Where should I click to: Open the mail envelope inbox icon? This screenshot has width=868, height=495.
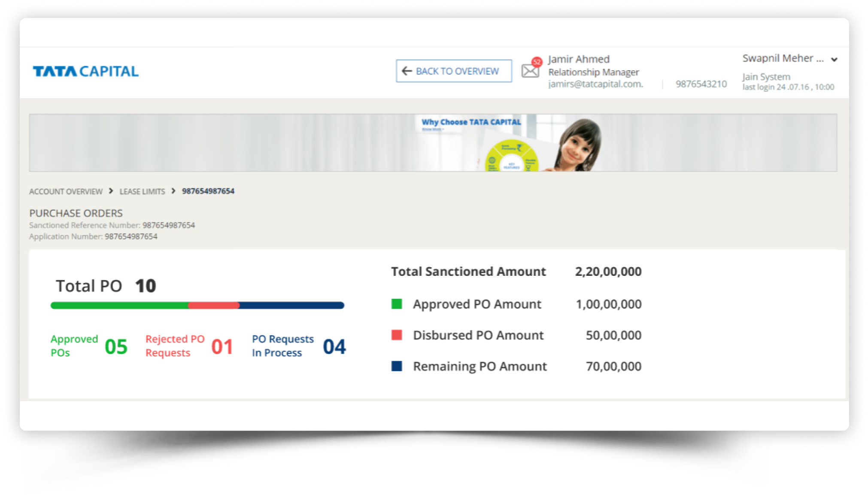[x=529, y=71]
